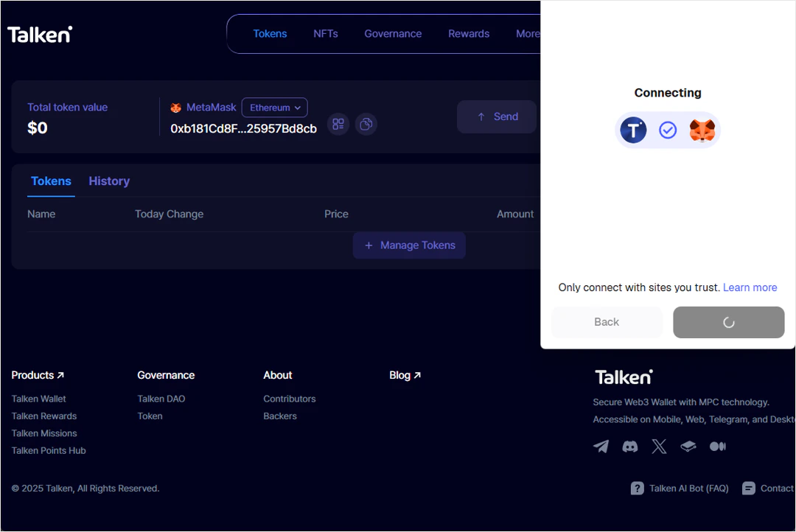Open the Telegram social icon in footer

click(601, 447)
